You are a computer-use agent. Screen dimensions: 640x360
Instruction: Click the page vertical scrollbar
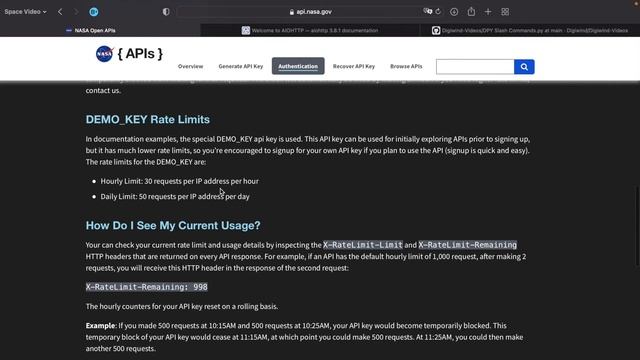point(637,225)
